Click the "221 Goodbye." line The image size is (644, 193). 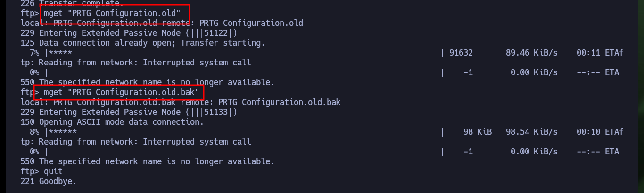(x=49, y=181)
